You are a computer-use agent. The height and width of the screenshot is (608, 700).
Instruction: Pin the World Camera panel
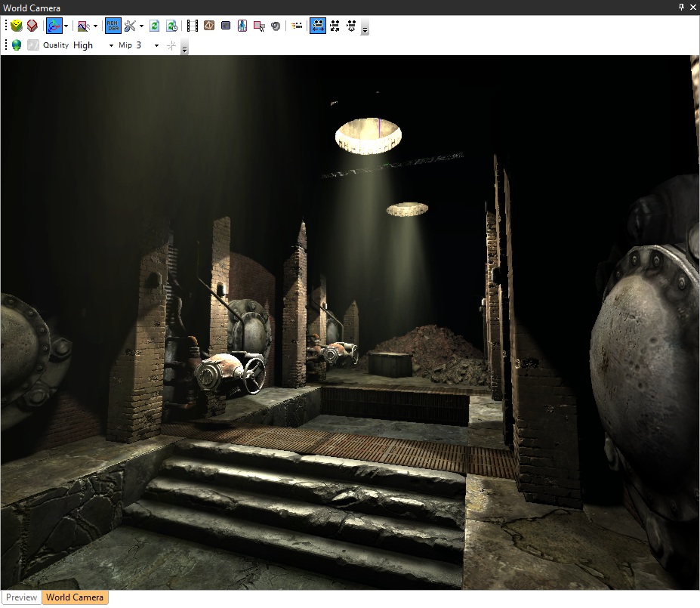click(681, 7)
